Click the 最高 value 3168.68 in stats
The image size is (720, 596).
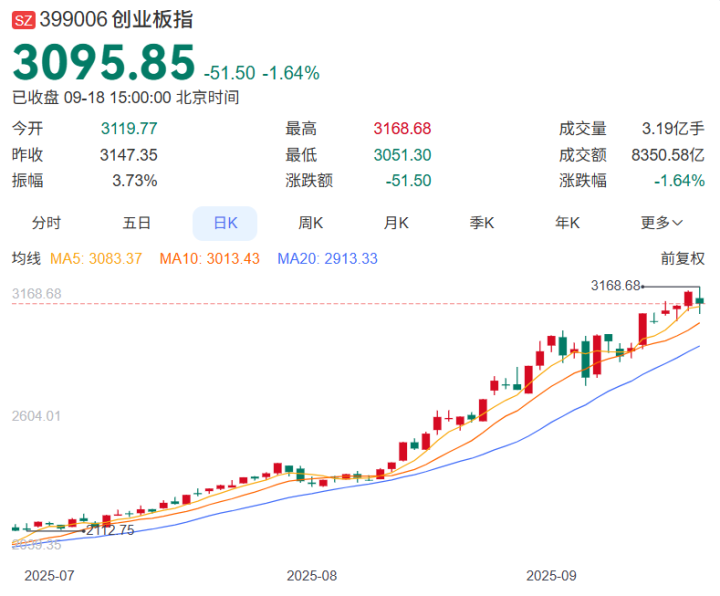click(x=402, y=129)
